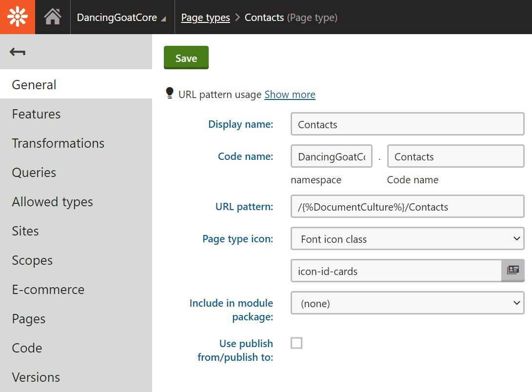
Task: Open the icon picker for icon-id-cards
Action: pyautogui.click(x=512, y=271)
